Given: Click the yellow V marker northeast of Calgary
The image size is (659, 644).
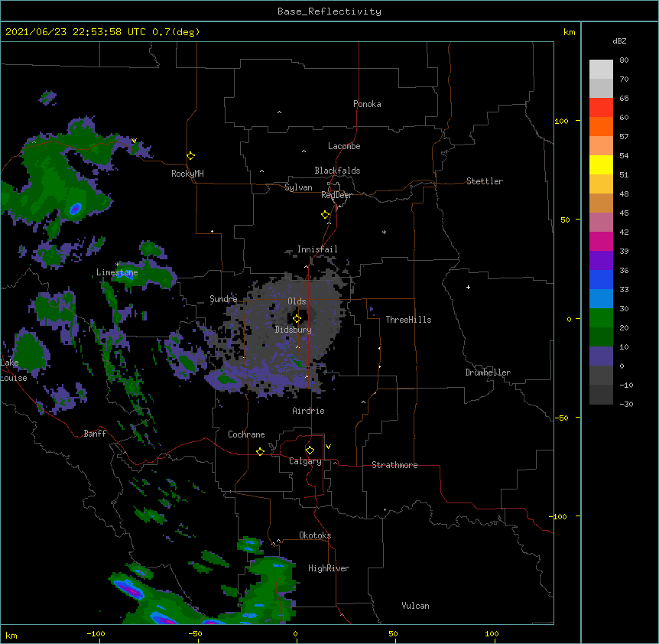Looking at the screenshot, I should point(328,447).
